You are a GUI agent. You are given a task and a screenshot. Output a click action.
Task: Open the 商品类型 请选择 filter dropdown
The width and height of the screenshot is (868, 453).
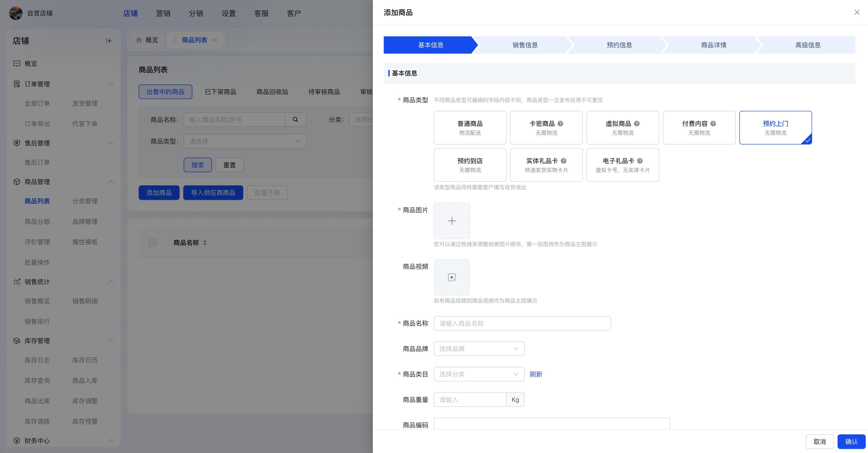[245, 141]
